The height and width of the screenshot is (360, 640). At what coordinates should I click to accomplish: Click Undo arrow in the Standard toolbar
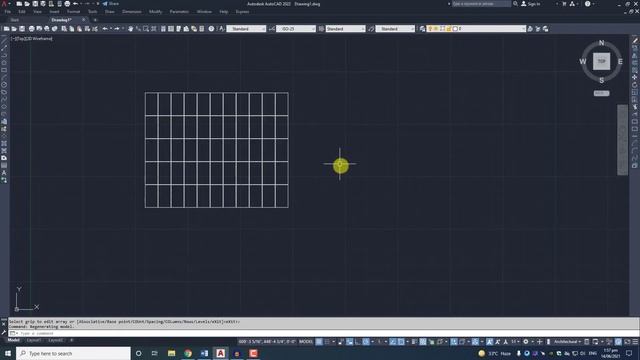click(x=105, y=29)
